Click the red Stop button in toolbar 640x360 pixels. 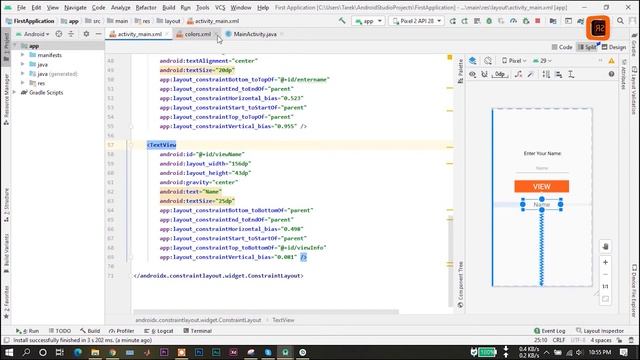538,21
